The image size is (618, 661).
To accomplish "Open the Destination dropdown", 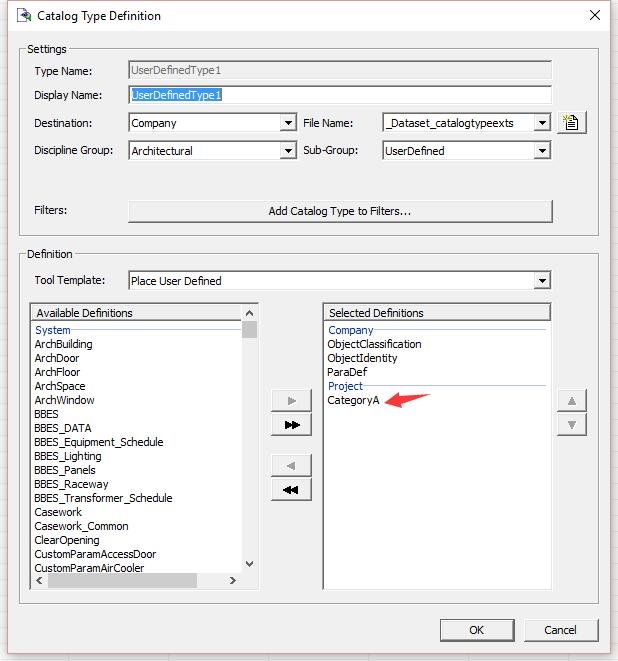I will pyautogui.click(x=288, y=123).
